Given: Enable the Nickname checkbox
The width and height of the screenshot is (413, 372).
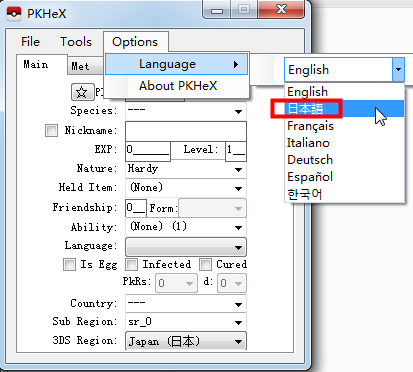Looking at the screenshot, I should point(51,130).
